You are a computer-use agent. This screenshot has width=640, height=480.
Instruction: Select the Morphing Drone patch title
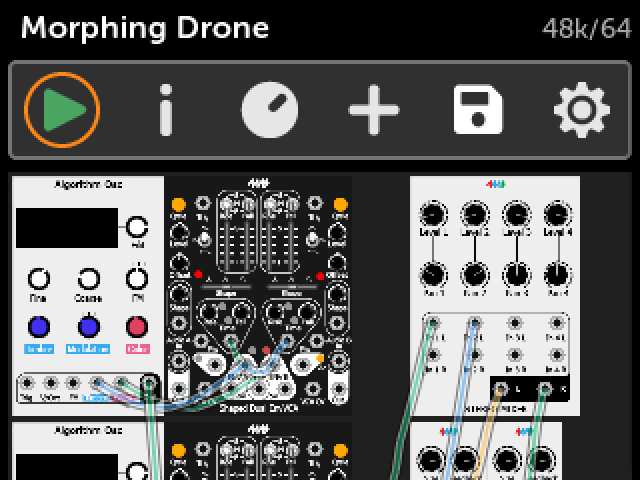(x=145, y=28)
